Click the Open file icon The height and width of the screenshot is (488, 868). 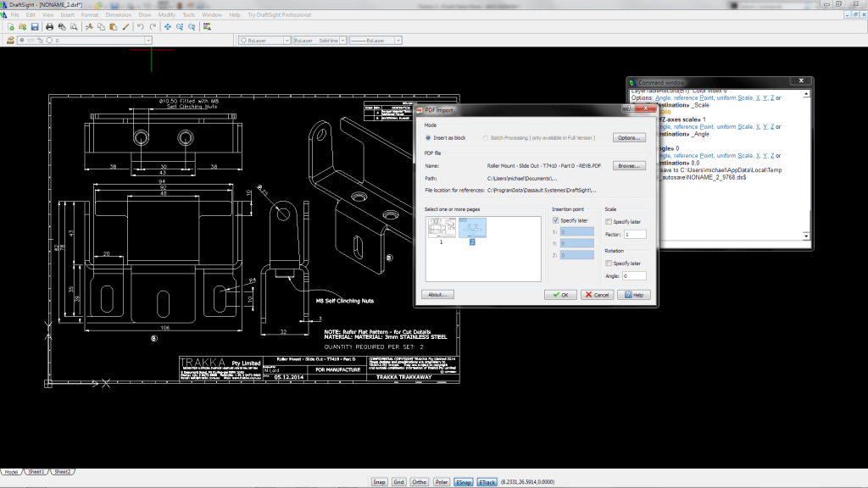[x=23, y=27]
